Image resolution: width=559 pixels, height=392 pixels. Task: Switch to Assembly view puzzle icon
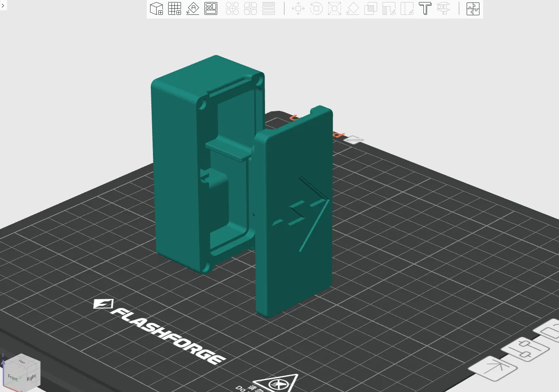[x=473, y=9]
